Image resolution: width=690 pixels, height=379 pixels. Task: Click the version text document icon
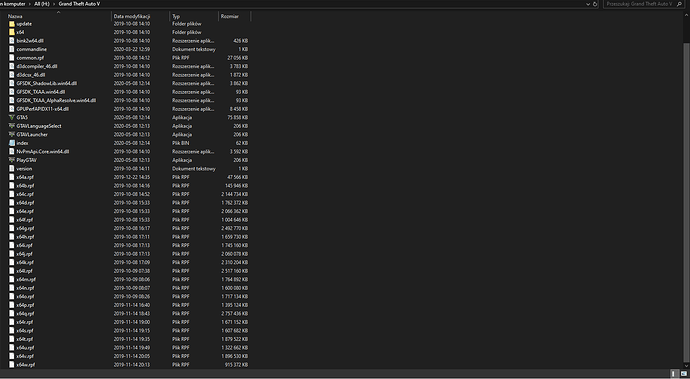12,169
